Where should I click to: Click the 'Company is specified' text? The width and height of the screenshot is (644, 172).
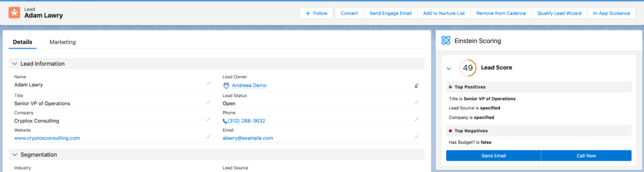coord(471,117)
